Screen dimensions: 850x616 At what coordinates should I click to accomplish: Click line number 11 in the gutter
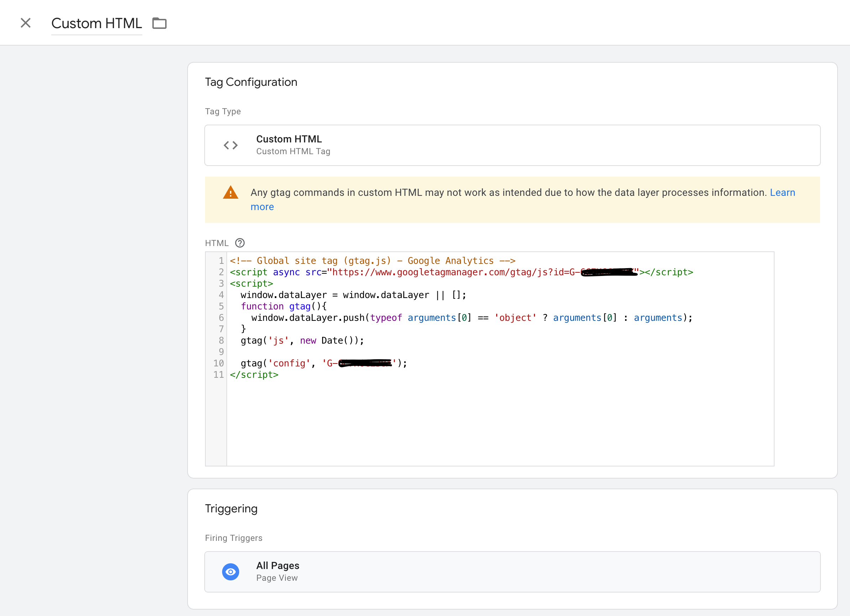click(x=219, y=375)
